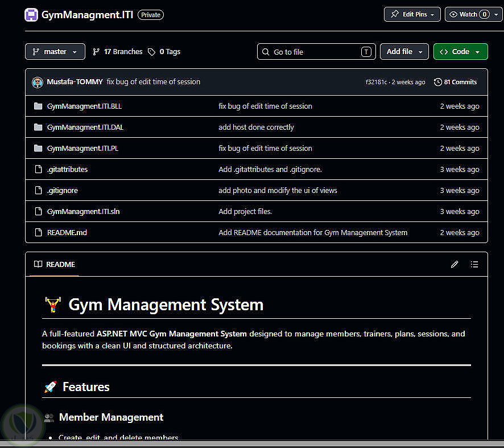The image size is (504, 448).
Task: Click the file icon for .gitattributes
Action: [x=38, y=169]
